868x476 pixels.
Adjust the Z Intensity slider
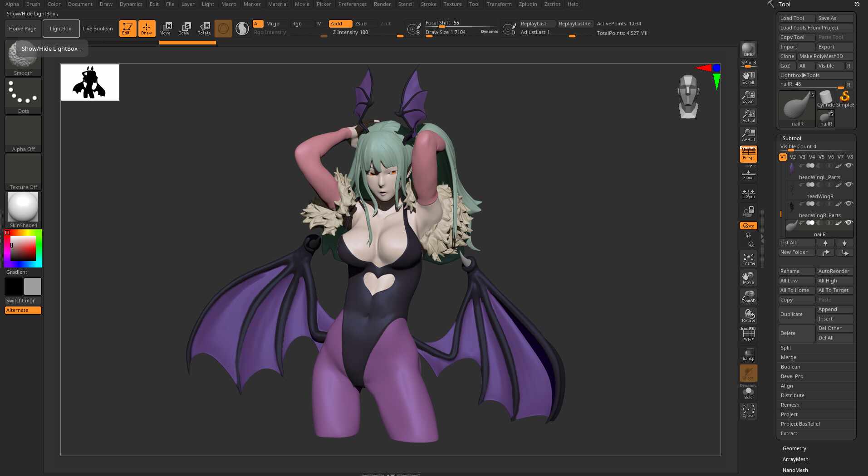[367, 33]
